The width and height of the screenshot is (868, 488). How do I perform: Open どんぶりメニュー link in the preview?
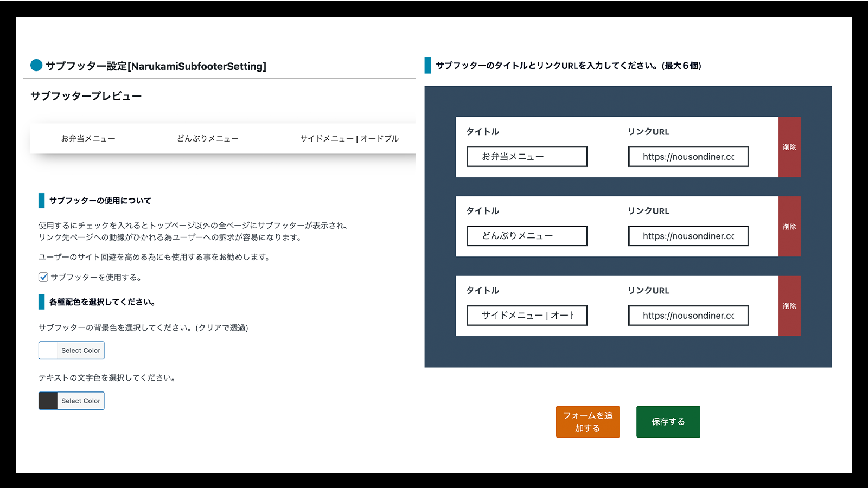click(x=208, y=138)
